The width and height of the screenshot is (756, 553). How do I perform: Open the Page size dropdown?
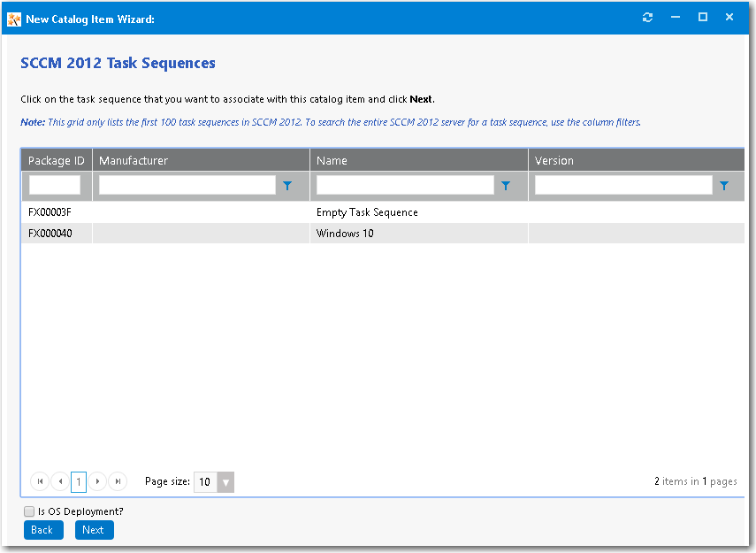coord(226,482)
